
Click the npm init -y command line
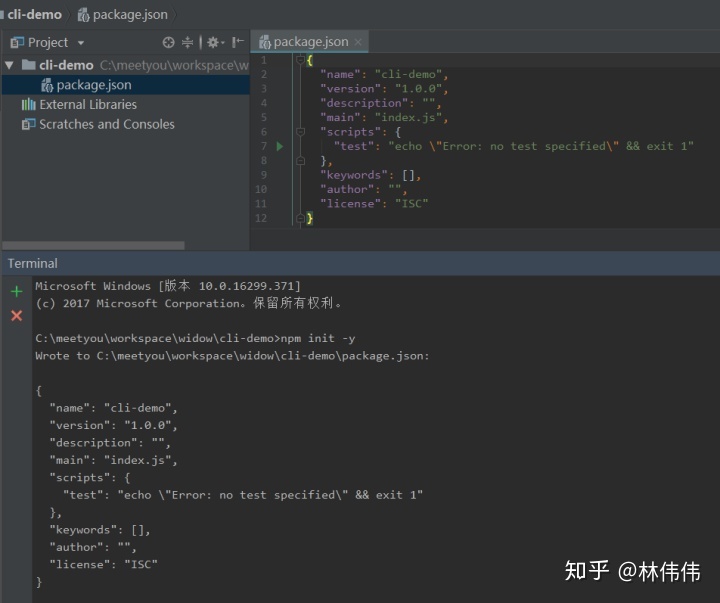195,338
